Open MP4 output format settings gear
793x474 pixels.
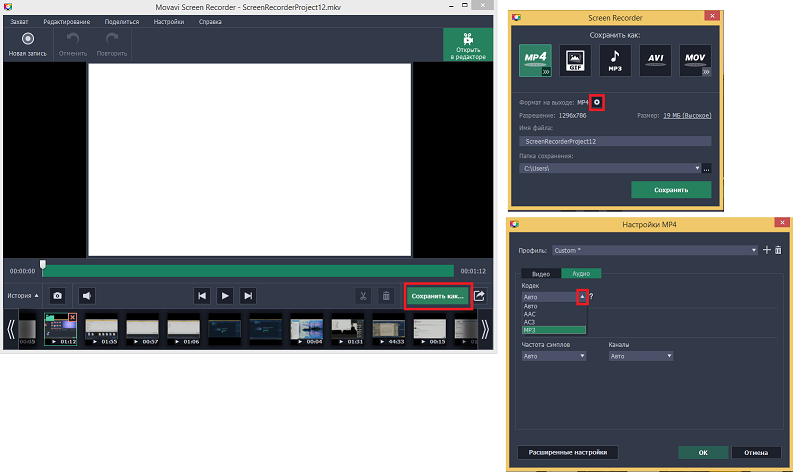tap(597, 102)
